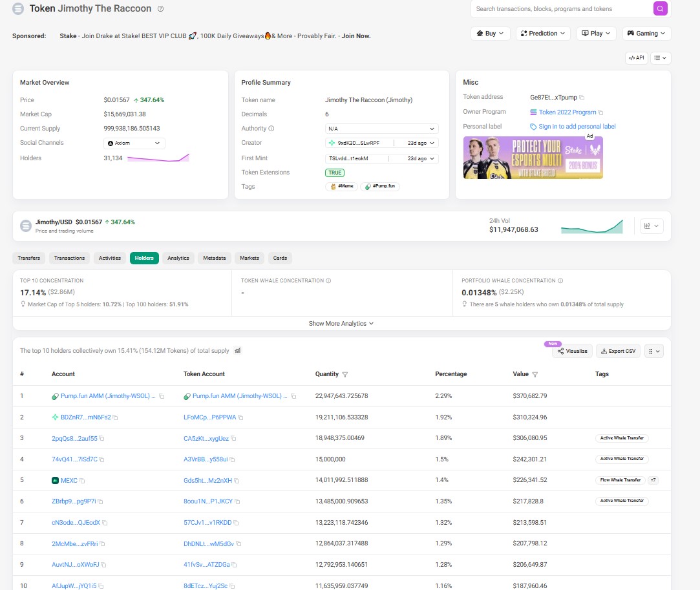This screenshot has width=700, height=590.
Task: Switch to the Transfers tab
Action: click(29, 258)
